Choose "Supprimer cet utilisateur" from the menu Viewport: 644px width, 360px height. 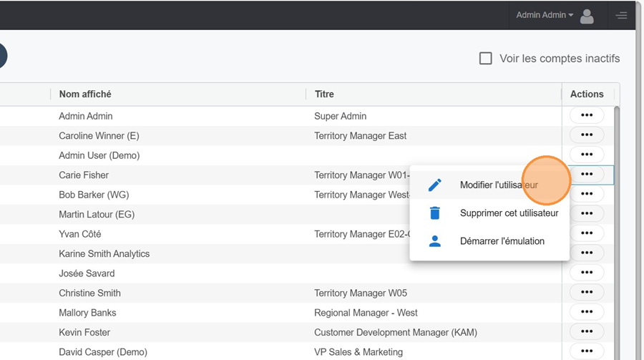[509, 213]
